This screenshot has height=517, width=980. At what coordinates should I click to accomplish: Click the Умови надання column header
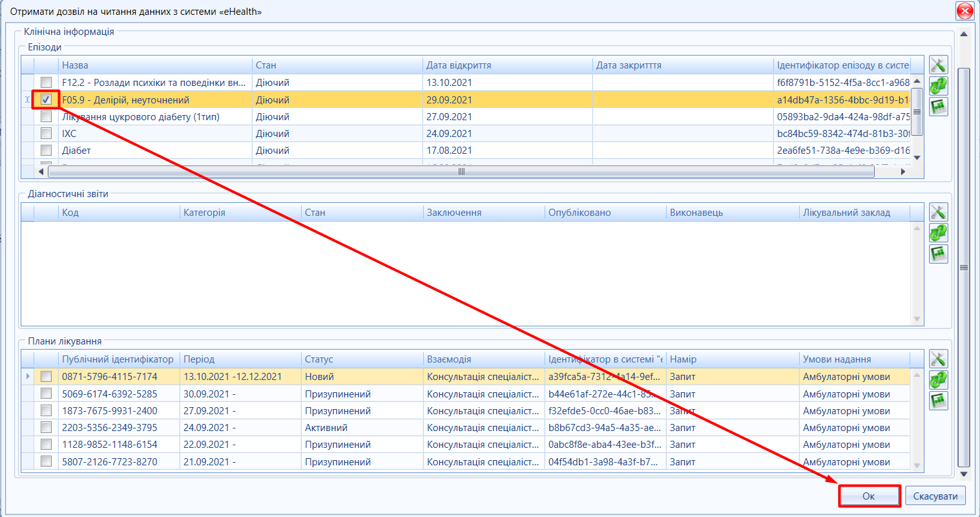click(x=855, y=359)
